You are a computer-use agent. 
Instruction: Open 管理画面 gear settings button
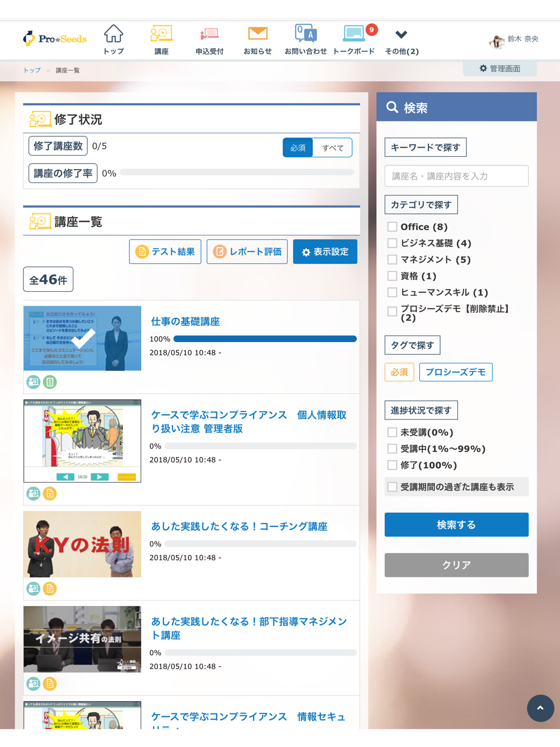500,68
